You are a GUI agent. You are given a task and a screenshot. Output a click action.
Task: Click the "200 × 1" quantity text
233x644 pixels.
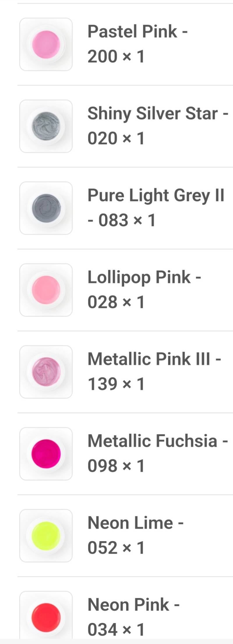[x=116, y=57]
